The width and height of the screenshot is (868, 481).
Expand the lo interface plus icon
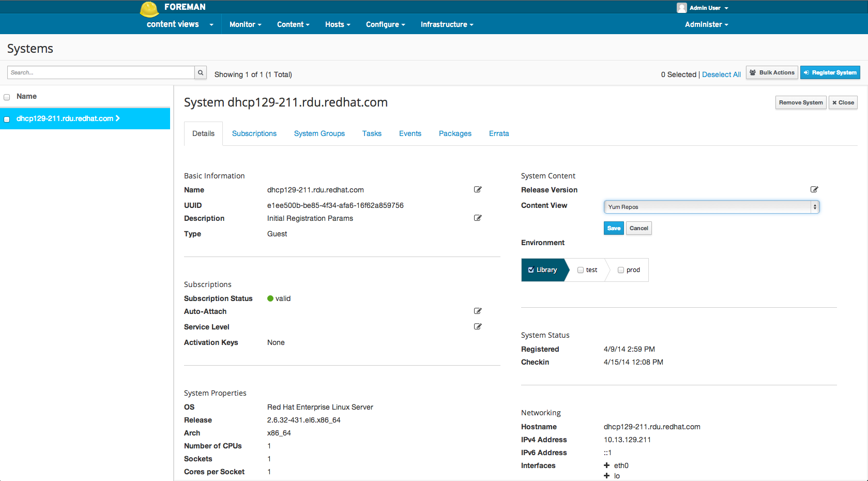[x=607, y=476]
